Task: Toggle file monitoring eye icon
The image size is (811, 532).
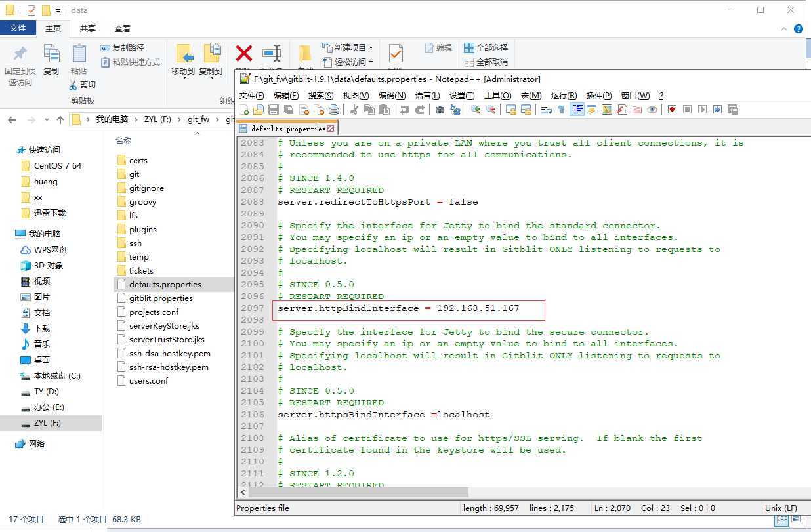Action: coord(652,110)
